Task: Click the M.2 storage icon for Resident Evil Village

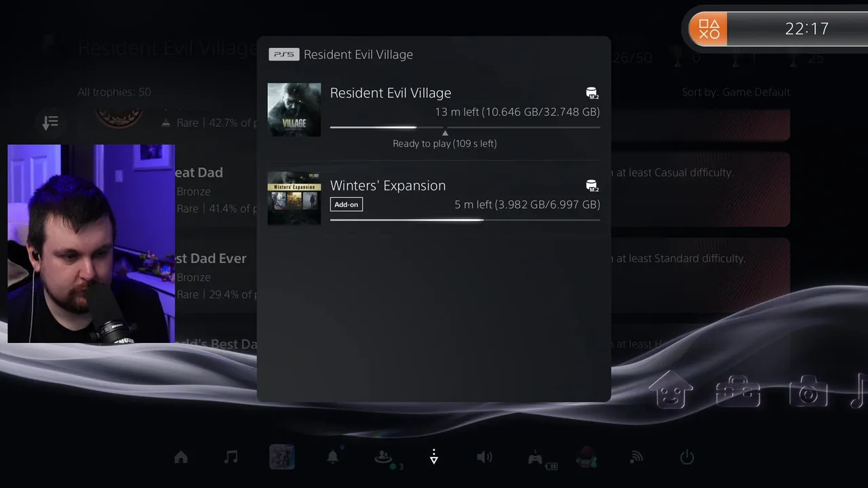Action: coord(592,93)
